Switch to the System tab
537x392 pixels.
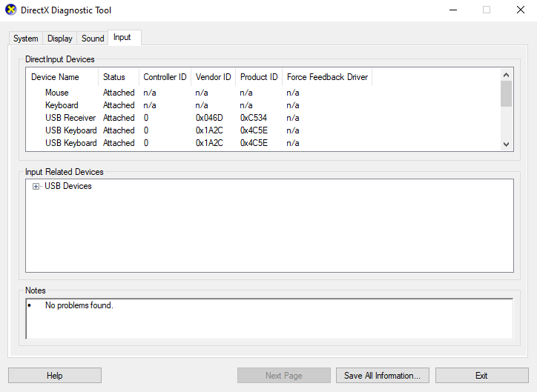pyautogui.click(x=26, y=39)
